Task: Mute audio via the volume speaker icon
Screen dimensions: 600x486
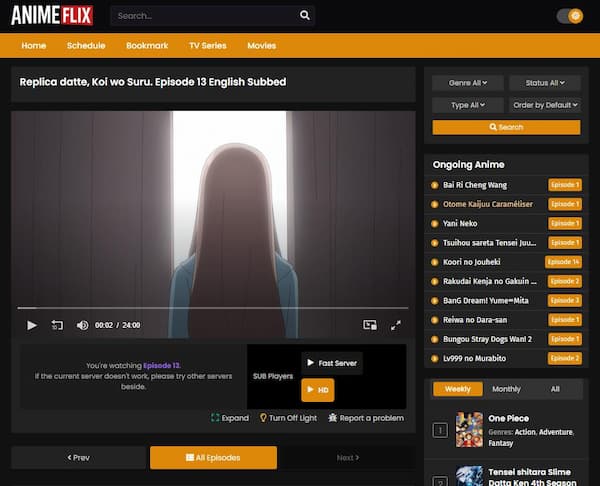Action: (x=82, y=325)
